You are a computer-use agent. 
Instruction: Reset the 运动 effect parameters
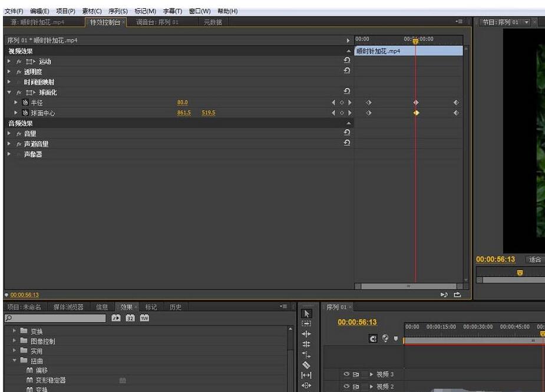coord(346,61)
